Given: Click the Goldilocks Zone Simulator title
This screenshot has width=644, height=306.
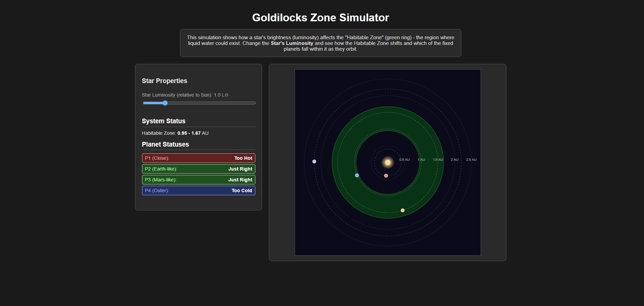Looking at the screenshot, I should [320, 18].
